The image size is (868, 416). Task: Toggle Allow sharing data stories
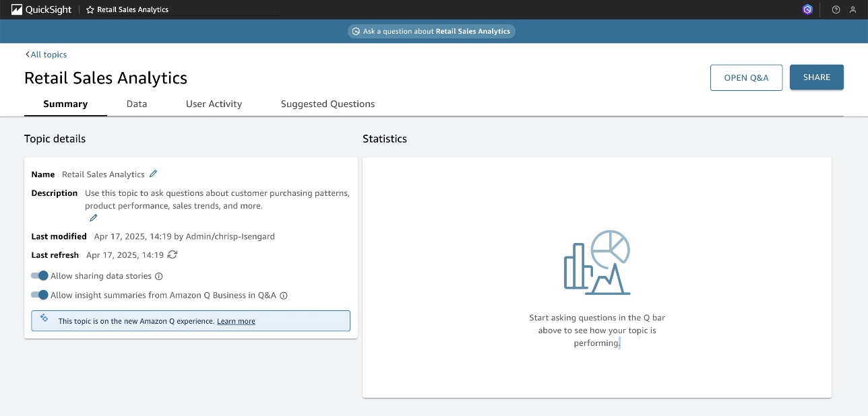(x=40, y=276)
